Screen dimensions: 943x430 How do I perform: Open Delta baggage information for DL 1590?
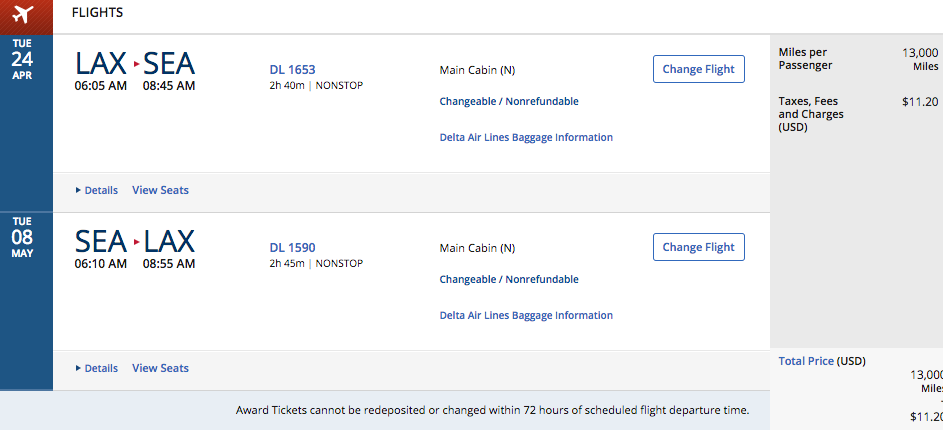[526, 315]
